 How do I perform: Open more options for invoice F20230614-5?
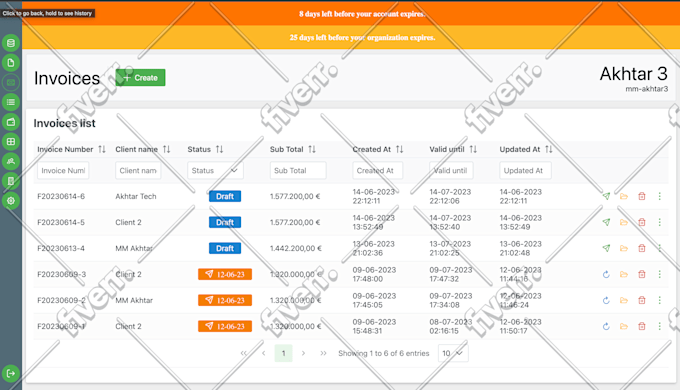[660, 222]
